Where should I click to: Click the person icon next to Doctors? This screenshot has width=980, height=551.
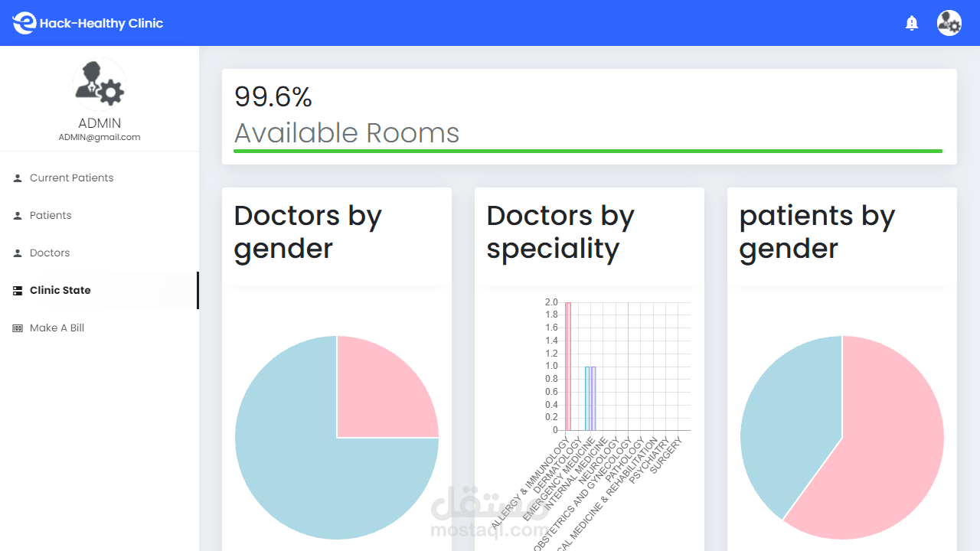pyautogui.click(x=18, y=253)
